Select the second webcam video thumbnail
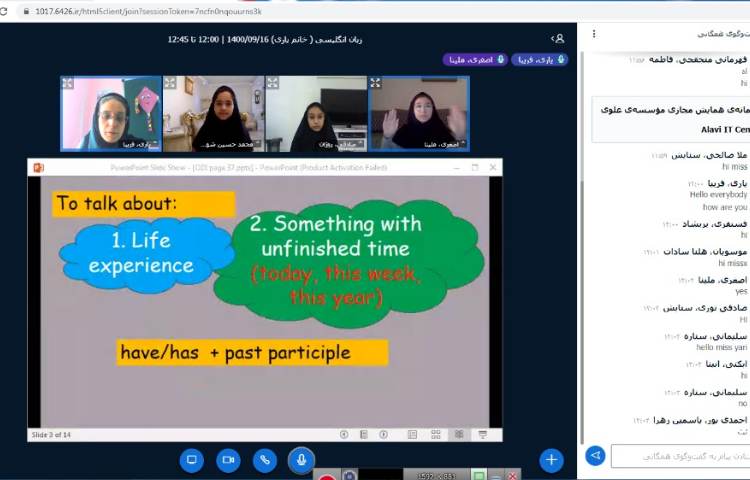The width and height of the screenshot is (750, 480). (x=213, y=114)
